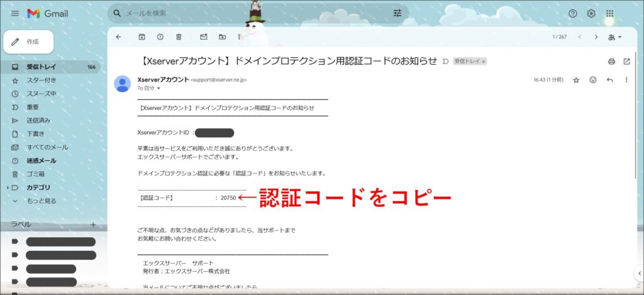Viewport: 644px width, 295px height.
Task: Open the Gmail main menu hamburger
Action: tap(15, 14)
